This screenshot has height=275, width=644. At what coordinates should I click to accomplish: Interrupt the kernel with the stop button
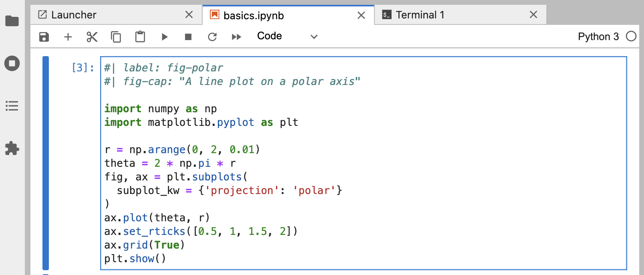click(x=188, y=37)
